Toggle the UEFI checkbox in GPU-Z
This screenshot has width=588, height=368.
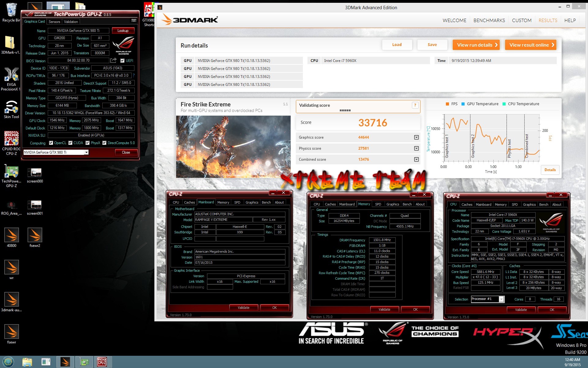click(x=123, y=61)
